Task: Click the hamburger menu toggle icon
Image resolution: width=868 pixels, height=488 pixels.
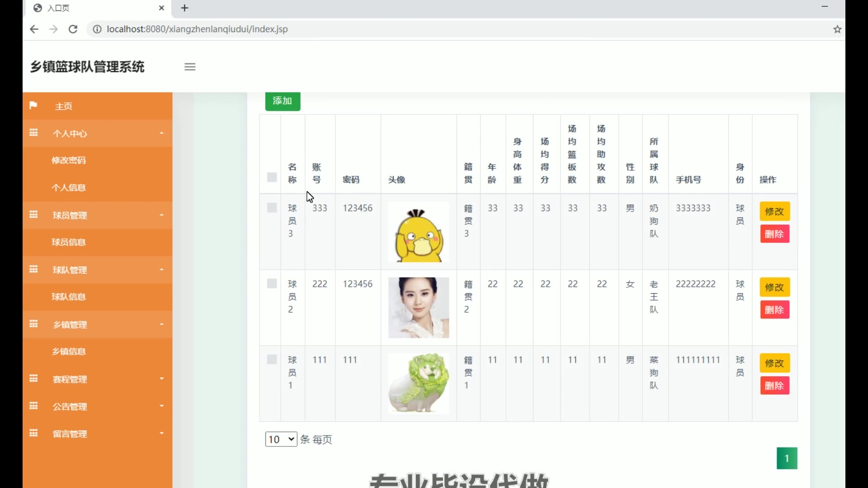Action: (x=190, y=67)
